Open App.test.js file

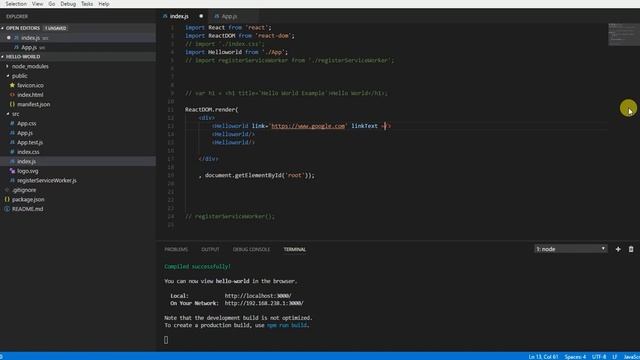pyautogui.click(x=30, y=142)
